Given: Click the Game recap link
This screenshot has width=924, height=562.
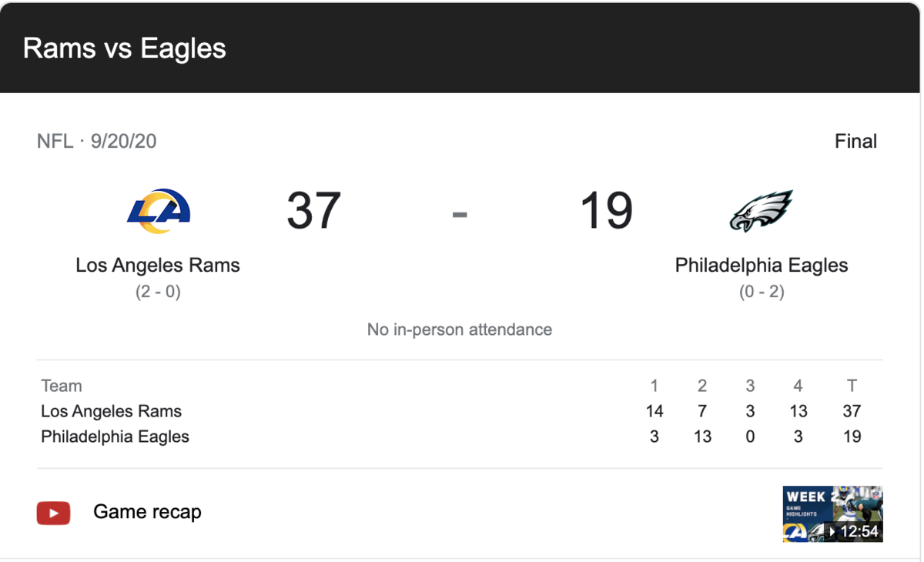Looking at the screenshot, I should click(x=147, y=512).
